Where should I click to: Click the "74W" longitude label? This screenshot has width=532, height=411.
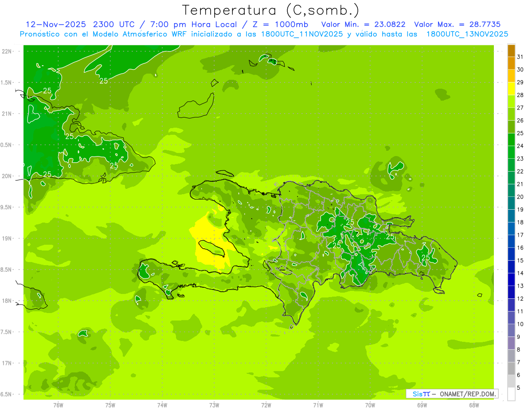tap(162, 405)
